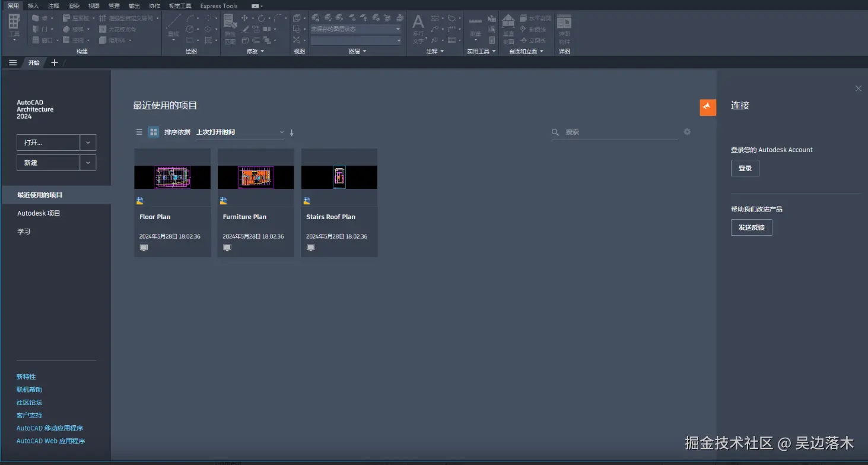The image size is (868, 465).
Task: Open the 联机帮助 (Online Help) link
Action: point(29,390)
